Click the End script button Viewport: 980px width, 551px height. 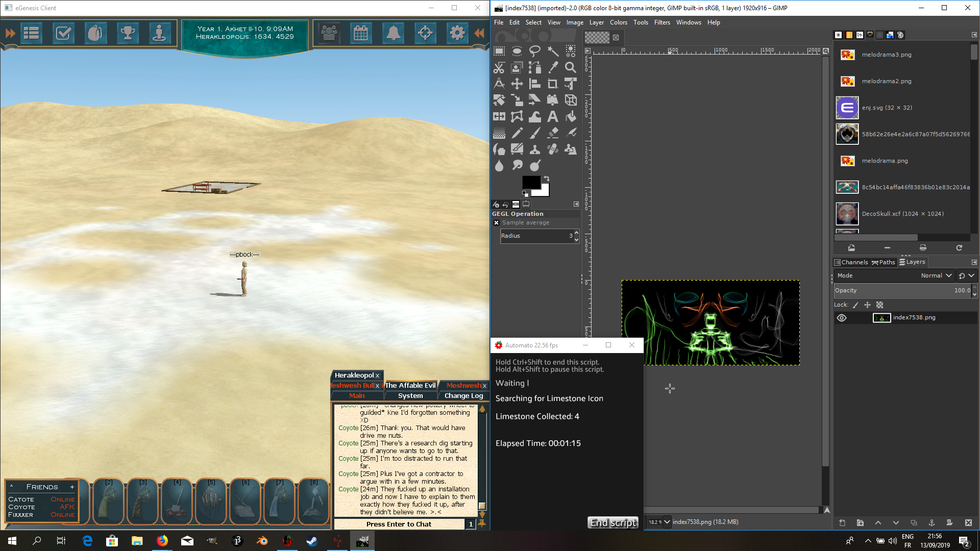tap(613, 522)
